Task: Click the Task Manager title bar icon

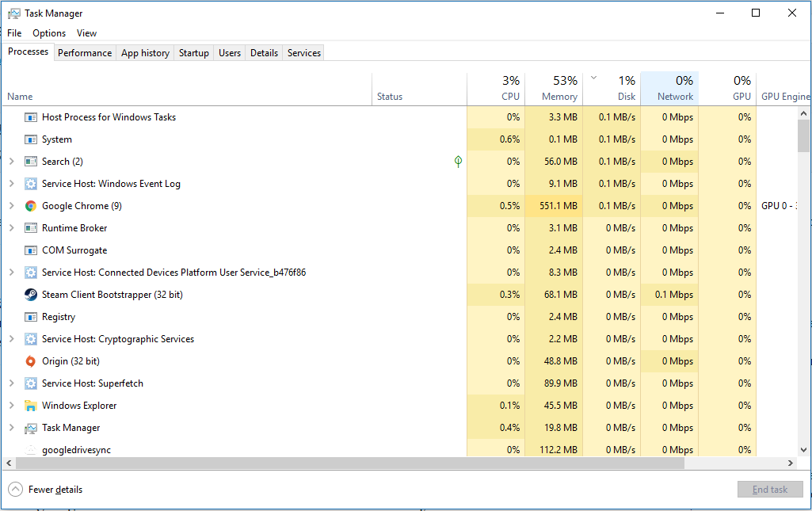Action: point(14,13)
